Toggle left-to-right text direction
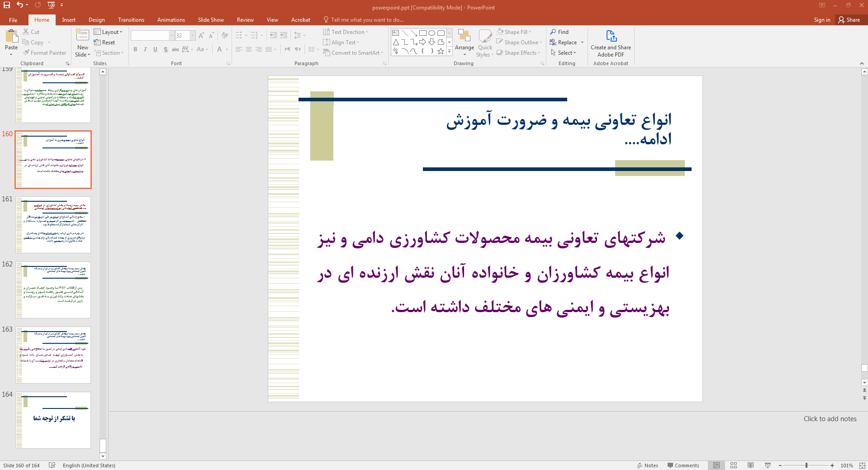Image resolution: width=868 pixels, height=470 pixels. pos(288,49)
